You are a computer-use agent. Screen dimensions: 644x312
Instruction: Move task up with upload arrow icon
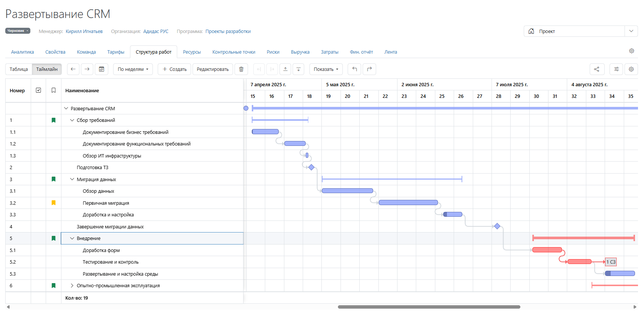pyautogui.click(x=285, y=69)
